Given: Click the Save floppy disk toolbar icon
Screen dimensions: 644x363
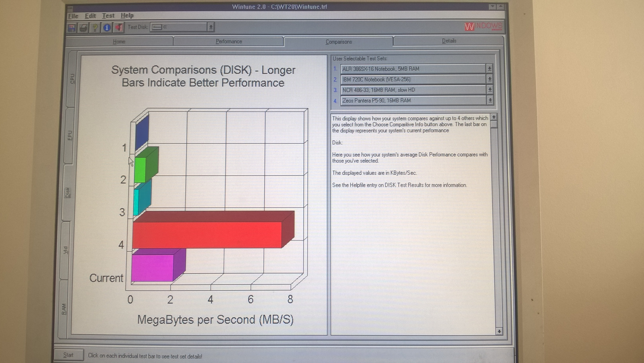Looking at the screenshot, I should tap(72, 27).
